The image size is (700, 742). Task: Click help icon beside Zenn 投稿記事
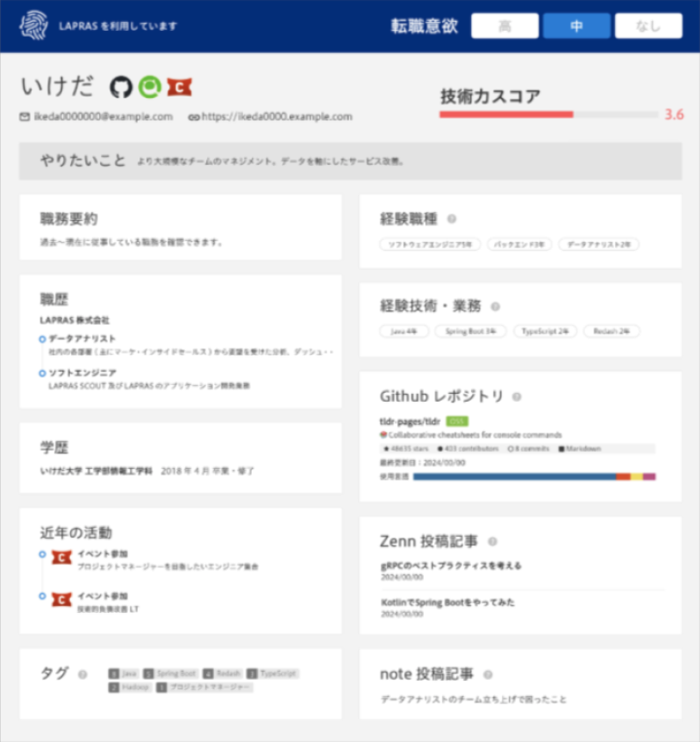492,542
